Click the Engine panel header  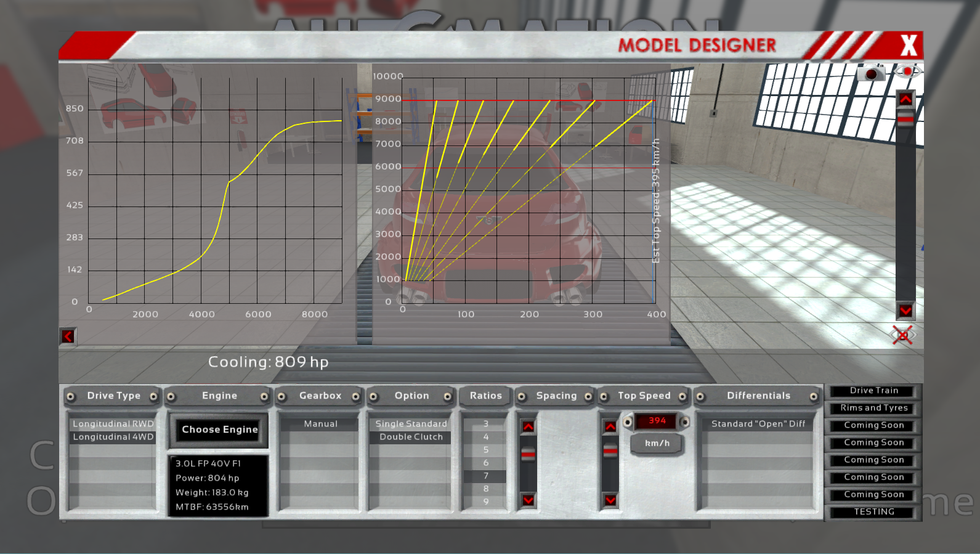tap(219, 396)
